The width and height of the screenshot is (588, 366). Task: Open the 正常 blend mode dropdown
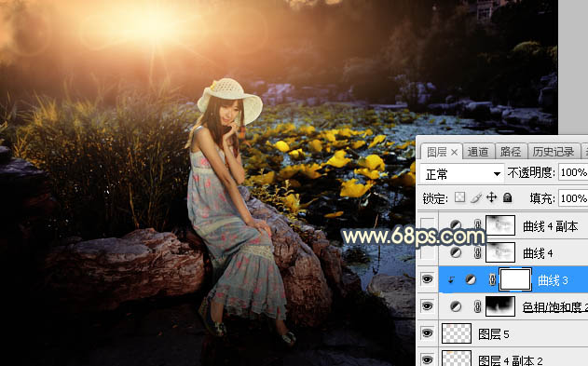pyautogui.click(x=461, y=174)
